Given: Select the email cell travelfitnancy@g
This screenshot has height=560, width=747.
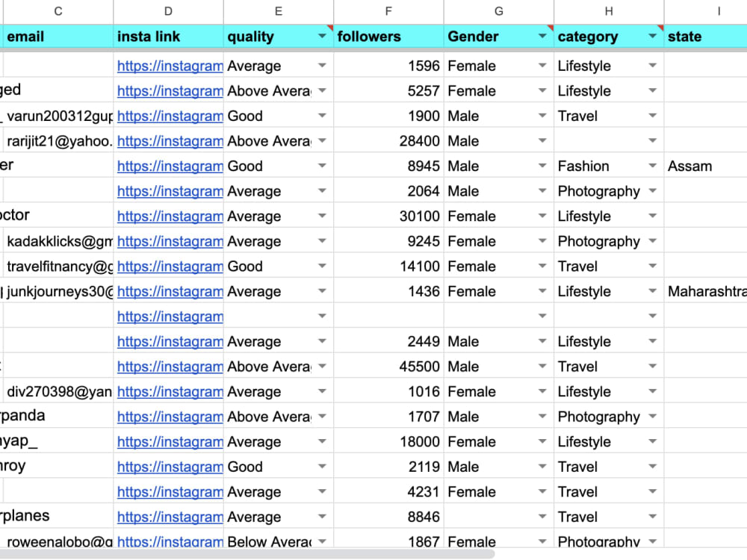Looking at the screenshot, I should point(58,267).
